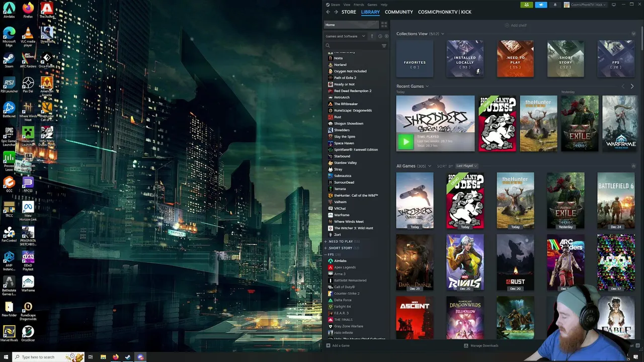Open OrcaSlicer desktop icon
644x362 pixels.
point(28,334)
